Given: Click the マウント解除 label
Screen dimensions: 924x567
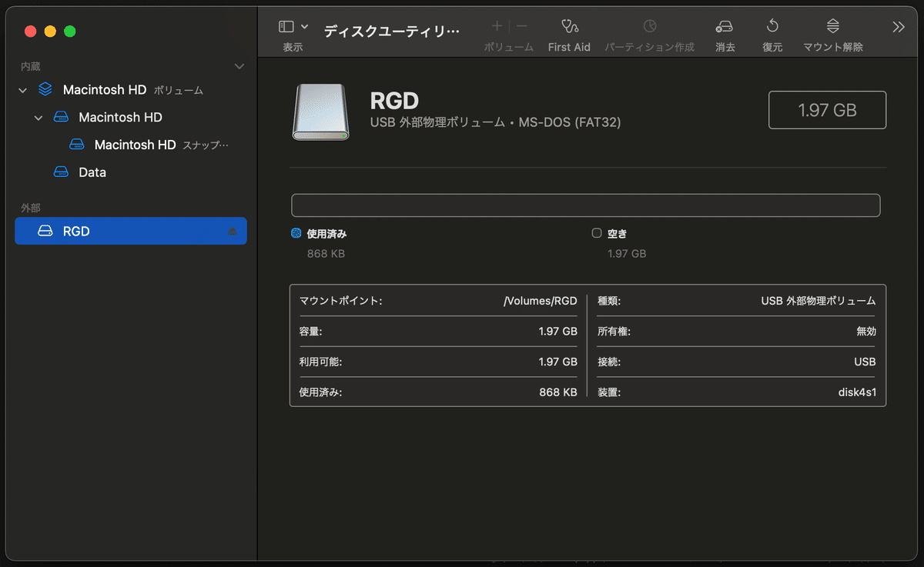Looking at the screenshot, I should click(833, 48).
